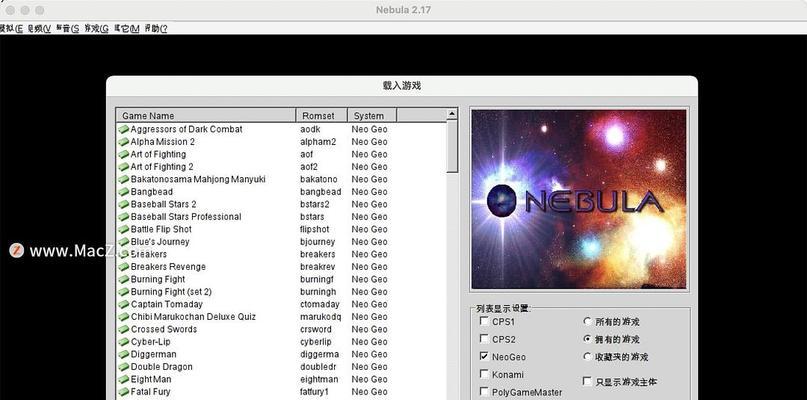The height and width of the screenshot is (400, 807).
Task: Tick the PolyGameMaster checkbox
Action: click(484, 391)
